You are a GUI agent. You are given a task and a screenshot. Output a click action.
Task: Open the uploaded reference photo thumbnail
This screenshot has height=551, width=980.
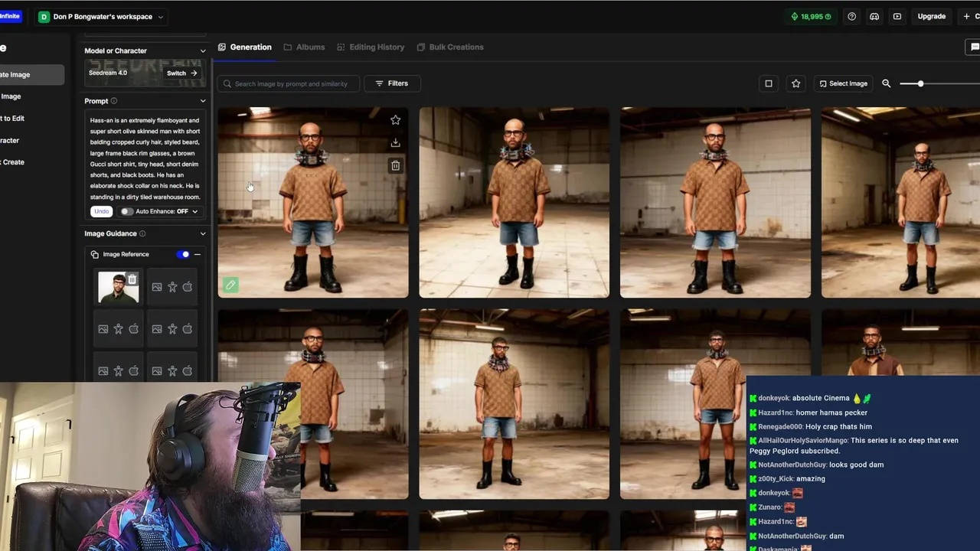(x=116, y=288)
